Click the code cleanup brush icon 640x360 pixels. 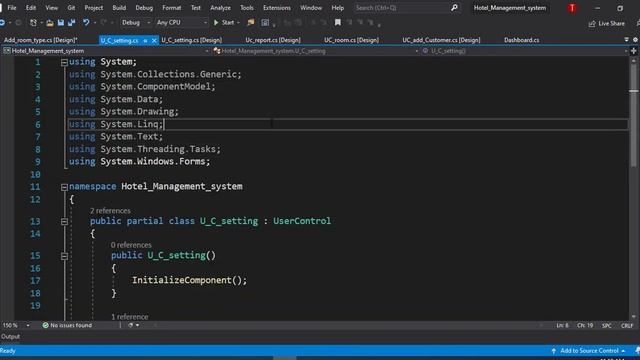(131, 325)
